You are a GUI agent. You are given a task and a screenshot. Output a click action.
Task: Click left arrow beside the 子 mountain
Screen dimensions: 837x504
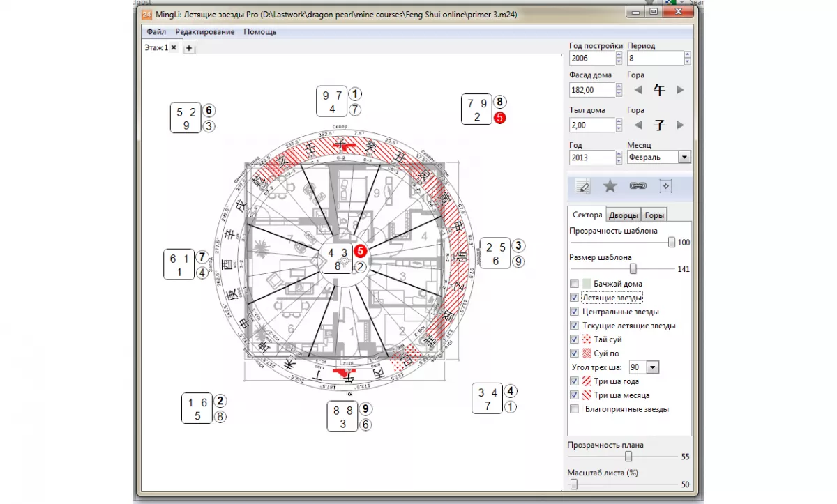[x=638, y=125]
